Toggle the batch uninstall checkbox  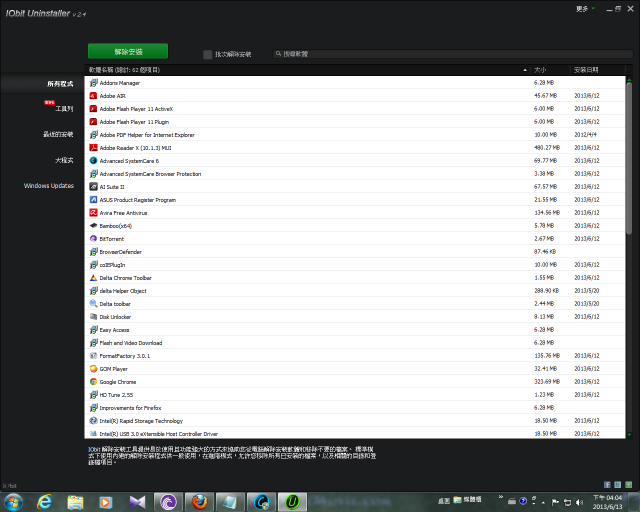click(x=207, y=54)
